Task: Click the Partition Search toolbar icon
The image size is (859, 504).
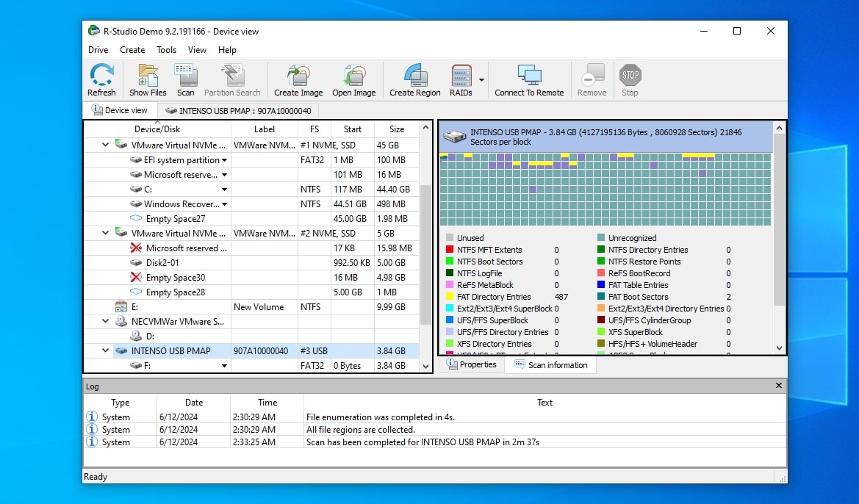Action: pos(232,75)
